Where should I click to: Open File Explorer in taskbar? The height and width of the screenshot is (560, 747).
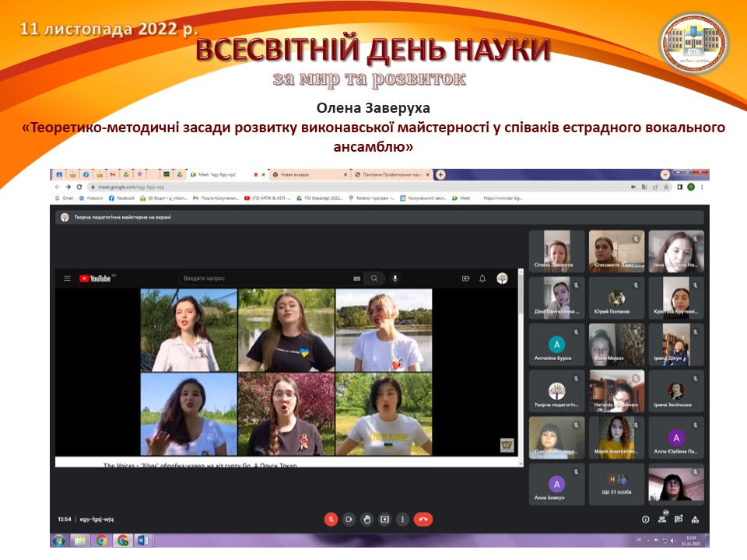[79, 541]
